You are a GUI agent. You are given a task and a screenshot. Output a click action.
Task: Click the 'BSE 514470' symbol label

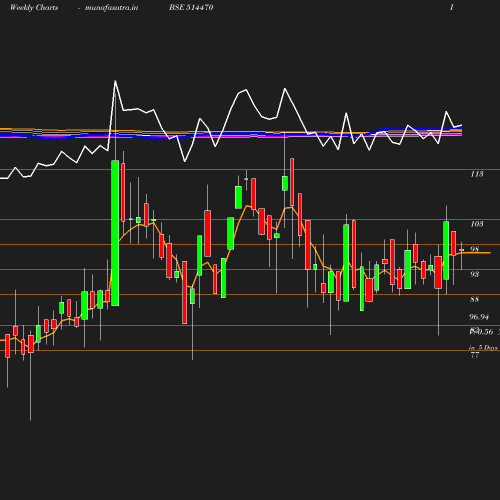click(x=191, y=7)
